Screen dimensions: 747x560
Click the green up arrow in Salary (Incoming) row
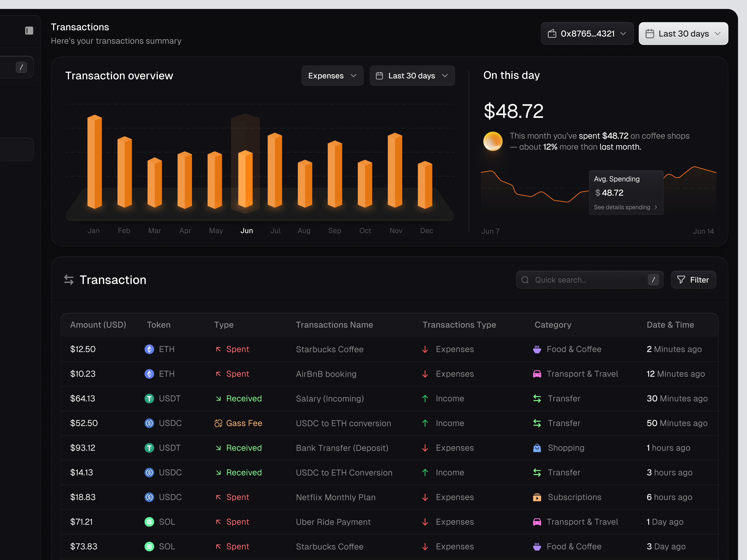tap(425, 398)
